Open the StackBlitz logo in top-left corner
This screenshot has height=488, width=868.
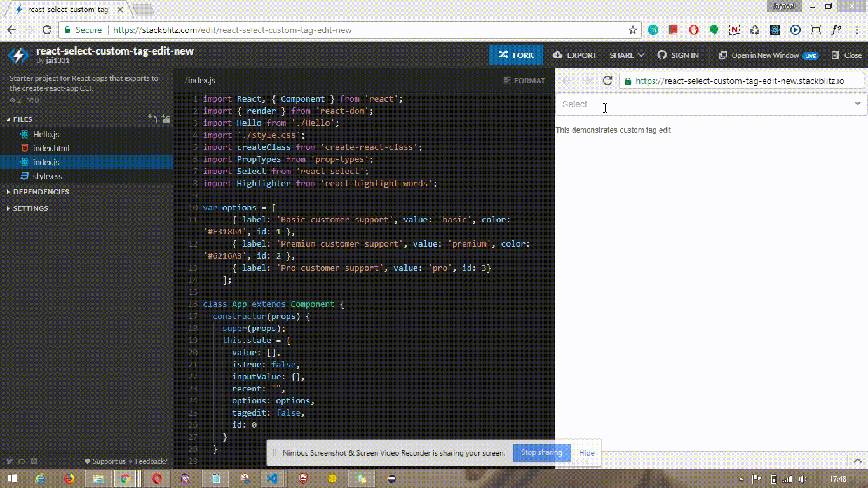pos(18,55)
